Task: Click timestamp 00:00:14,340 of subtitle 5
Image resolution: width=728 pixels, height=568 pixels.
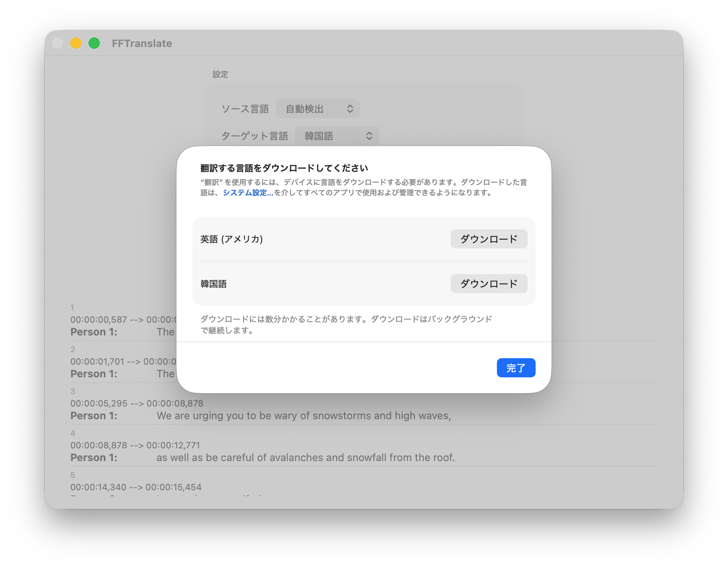Action: click(x=98, y=487)
